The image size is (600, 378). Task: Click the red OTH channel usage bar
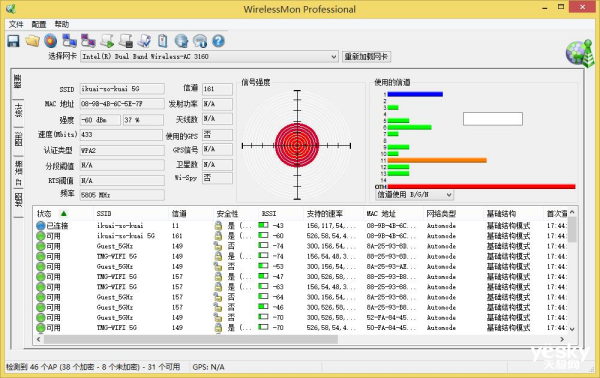(481, 187)
